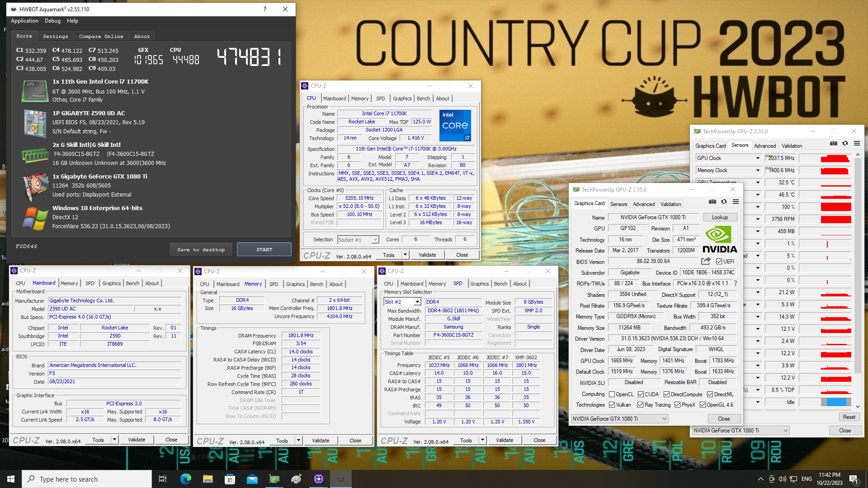This screenshot has width=868, height=488.
Task: Click Lookup button in GPU-Z
Action: tap(720, 217)
